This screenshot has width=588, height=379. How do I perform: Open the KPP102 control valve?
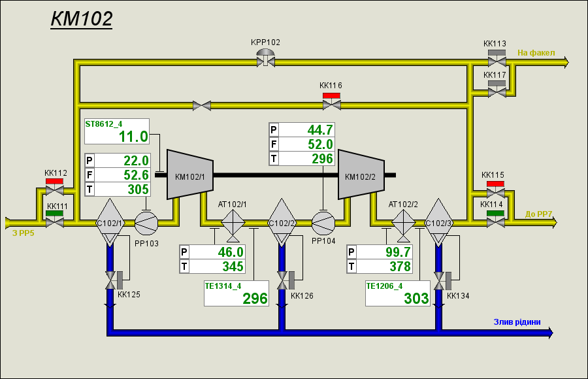pos(265,58)
